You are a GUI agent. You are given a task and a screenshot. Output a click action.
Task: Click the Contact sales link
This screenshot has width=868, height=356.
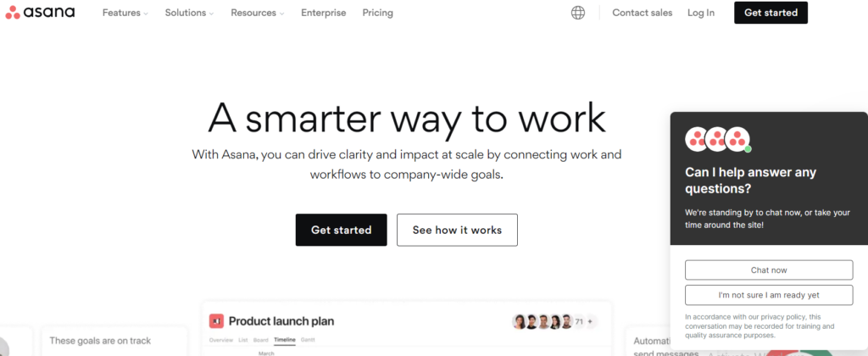[x=642, y=13]
